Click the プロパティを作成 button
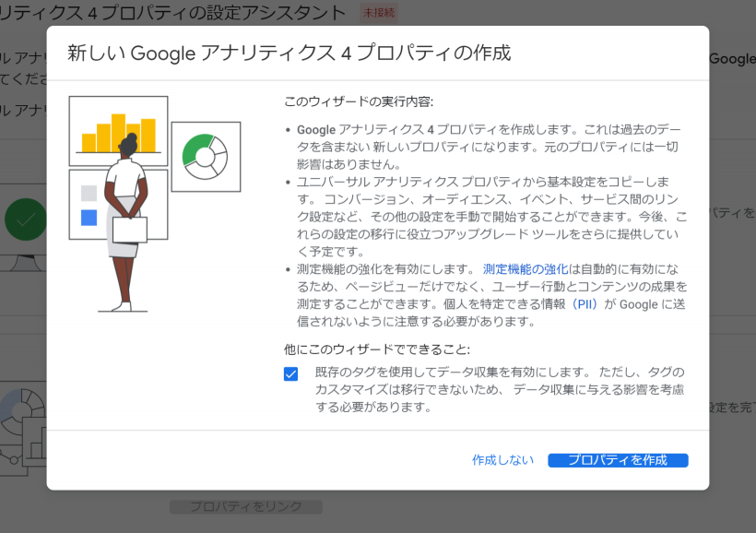The height and width of the screenshot is (533, 756). [618, 460]
